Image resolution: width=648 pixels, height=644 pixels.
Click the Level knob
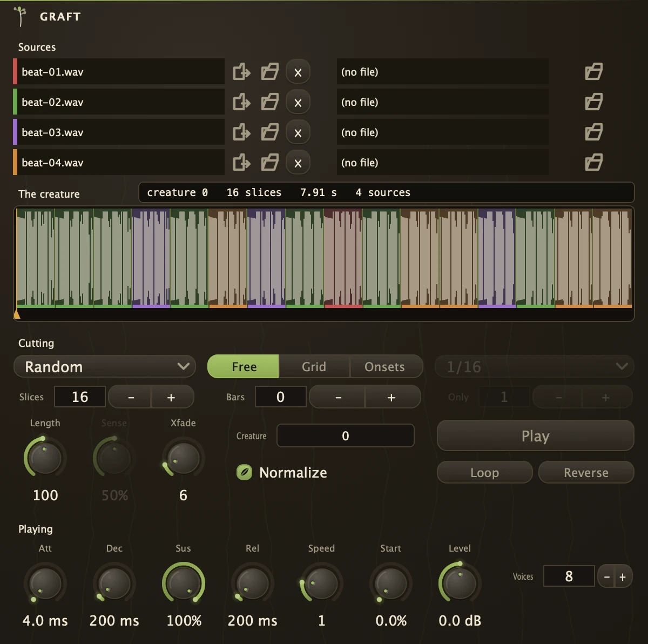click(x=460, y=583)
